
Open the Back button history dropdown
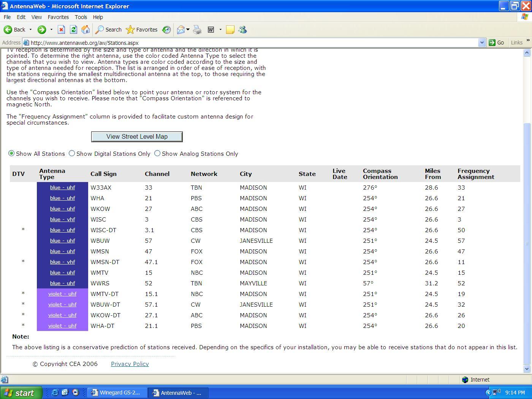[30, 30]
